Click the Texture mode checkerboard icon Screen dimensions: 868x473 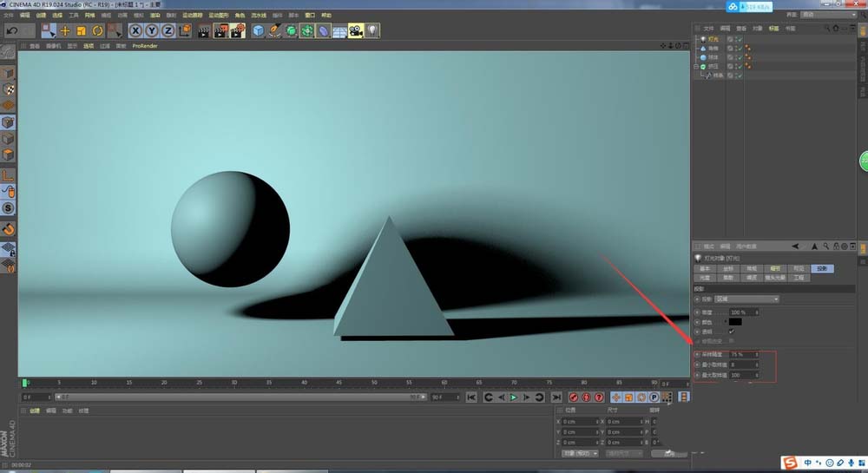pyautogui.click(x=9, y=89)
